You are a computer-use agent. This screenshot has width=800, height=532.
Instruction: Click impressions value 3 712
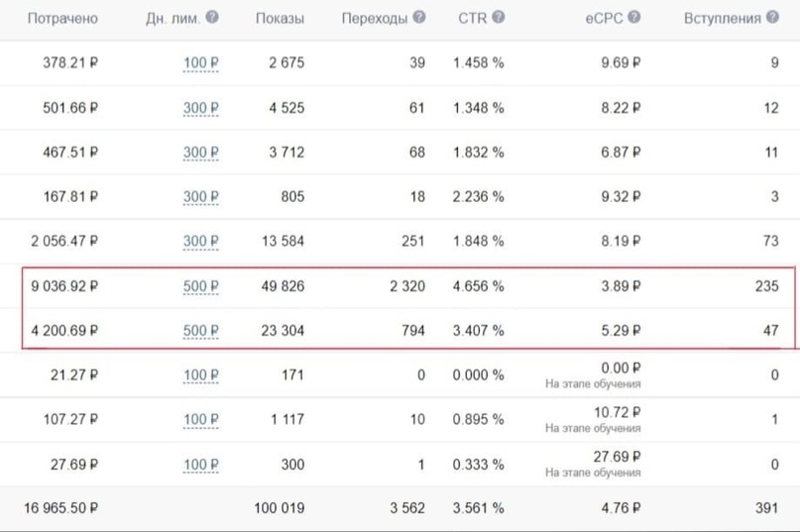point(286,152)
